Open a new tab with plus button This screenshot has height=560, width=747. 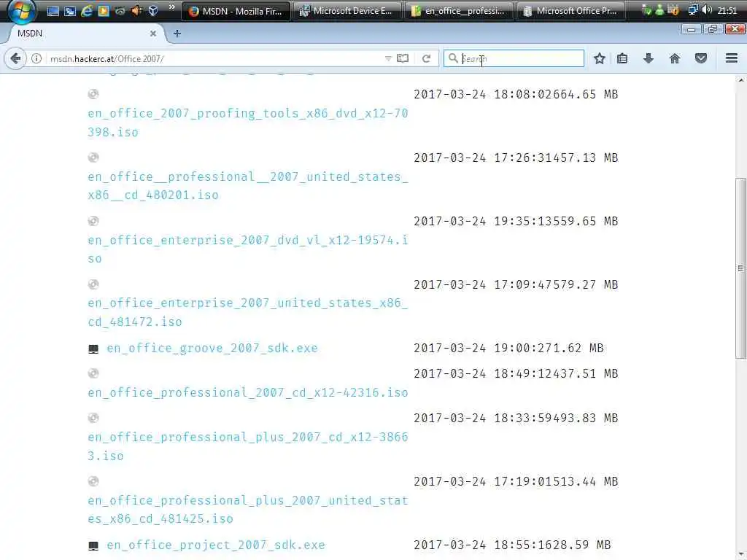(177, 34)
